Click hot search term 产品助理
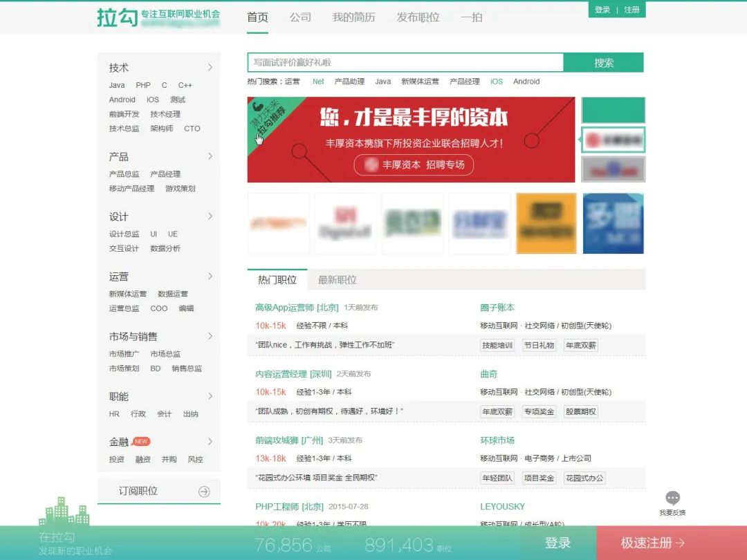 pos(349,82)
